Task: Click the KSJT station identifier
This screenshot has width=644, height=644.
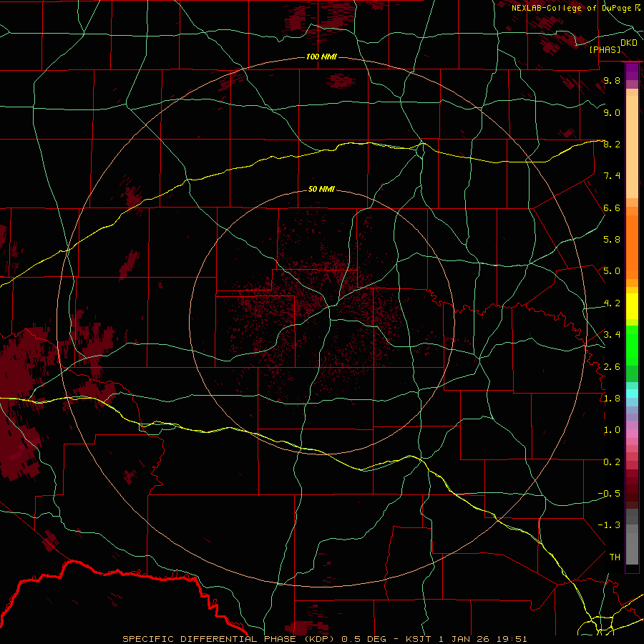Action: coord(419,639)
